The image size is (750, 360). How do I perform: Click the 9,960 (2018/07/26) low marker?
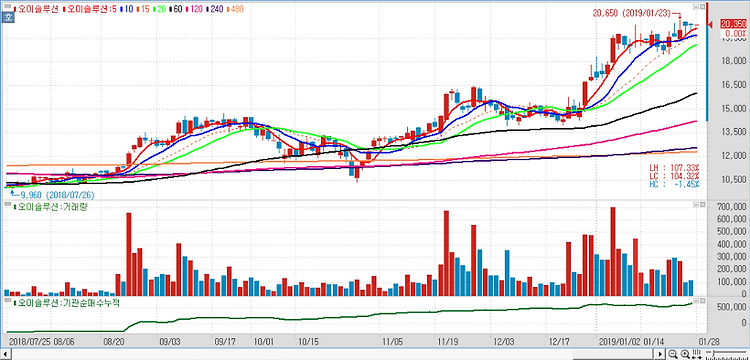point(56,195)
